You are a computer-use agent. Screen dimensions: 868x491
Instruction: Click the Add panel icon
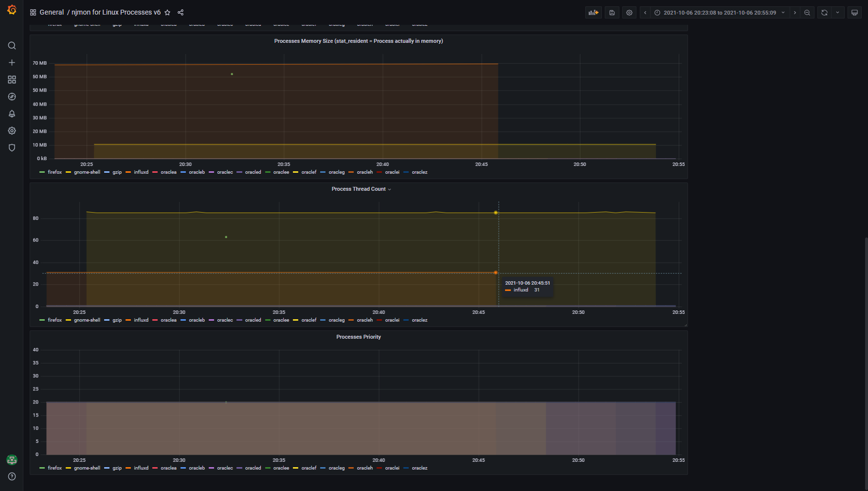[x=593, y=13]
